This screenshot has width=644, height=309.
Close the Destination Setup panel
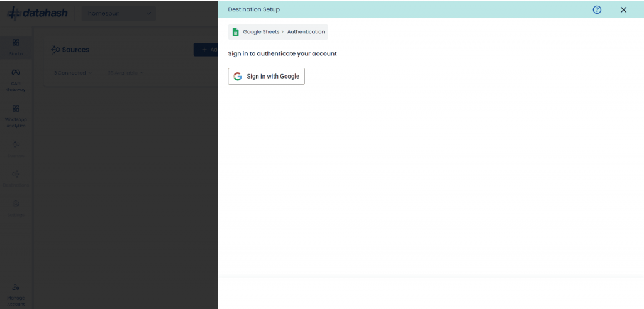pos(623,10)
